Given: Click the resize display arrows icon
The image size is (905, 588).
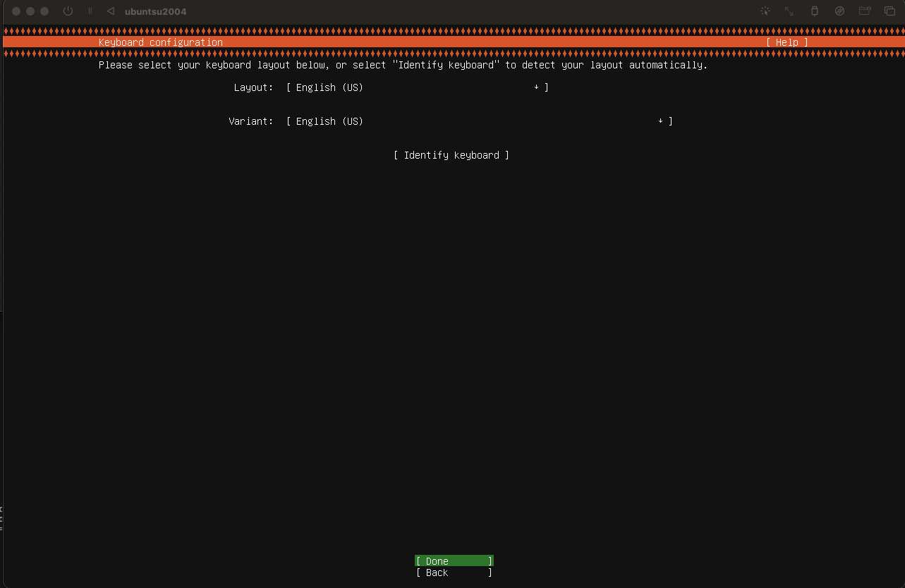Looking at the screenshot, I should (789, 11).
